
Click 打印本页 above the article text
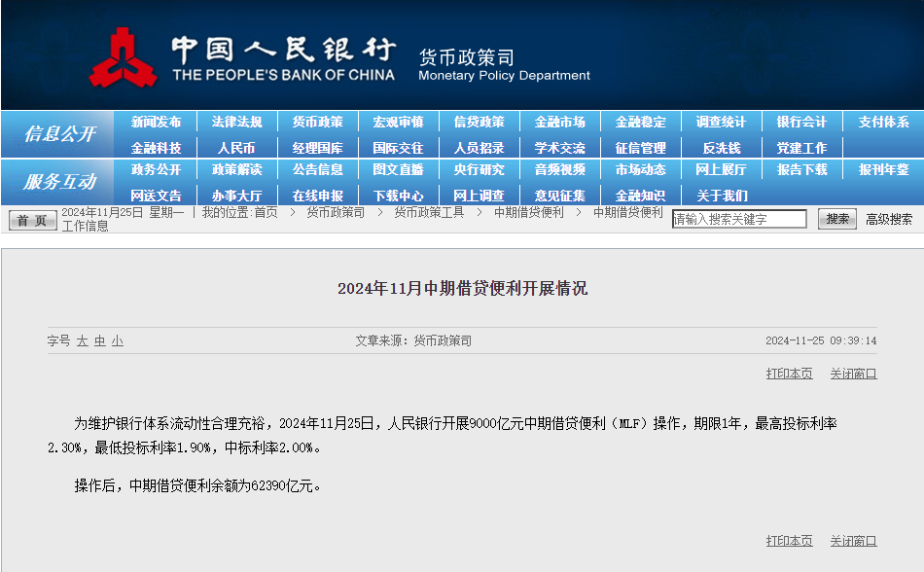point(789,374)
